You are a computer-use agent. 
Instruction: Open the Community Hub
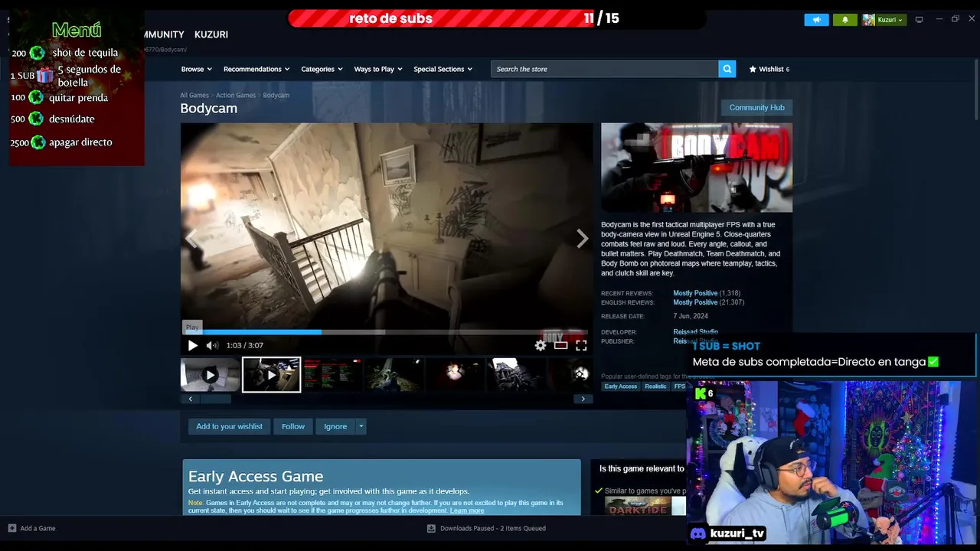[756, 108]
